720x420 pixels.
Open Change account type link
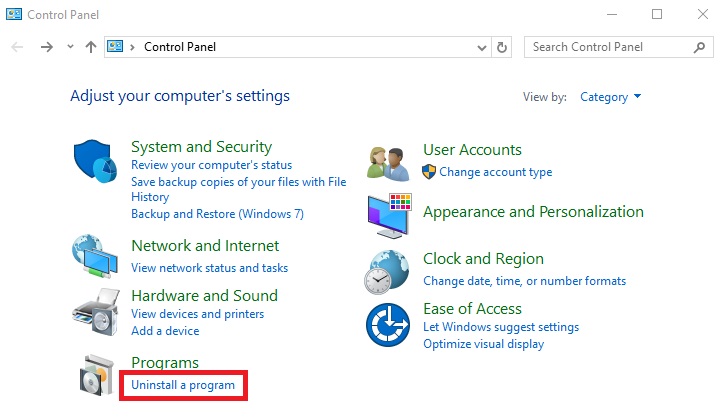click(x=495, y=172)
